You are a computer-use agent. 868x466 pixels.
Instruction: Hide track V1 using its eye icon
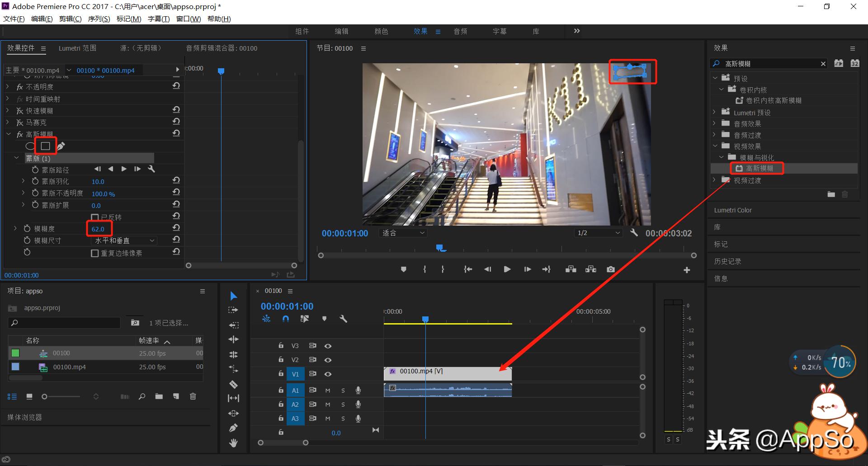(x=328, y=374)
